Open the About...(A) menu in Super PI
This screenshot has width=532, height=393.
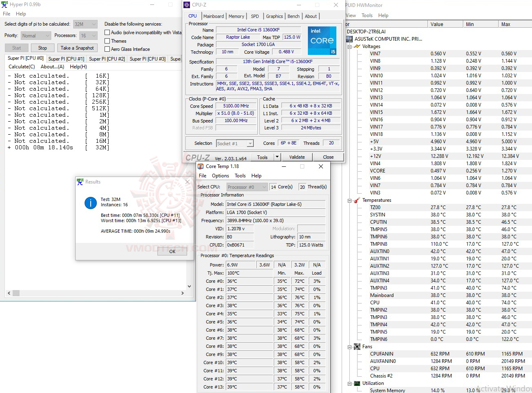coord(52,67)
